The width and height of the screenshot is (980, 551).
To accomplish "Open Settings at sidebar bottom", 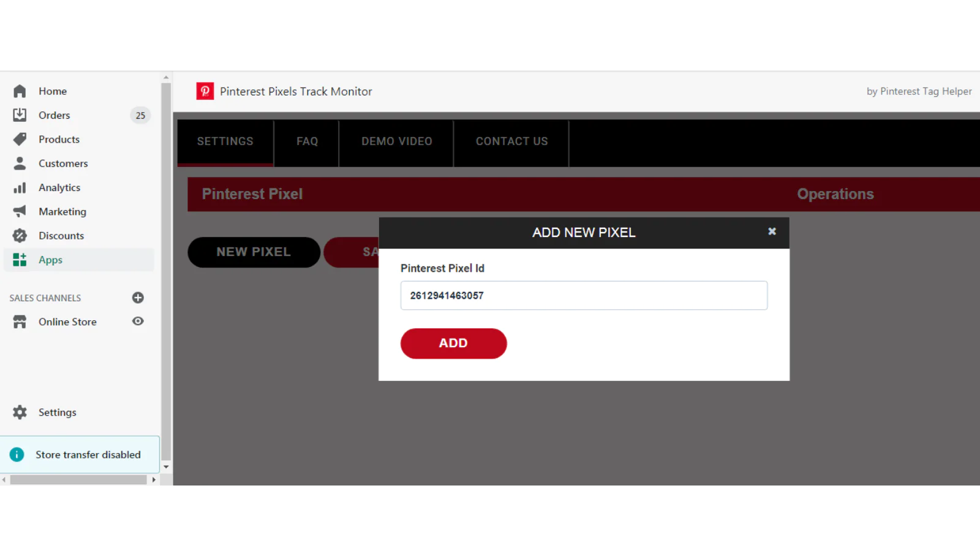I will coord(58,412).
